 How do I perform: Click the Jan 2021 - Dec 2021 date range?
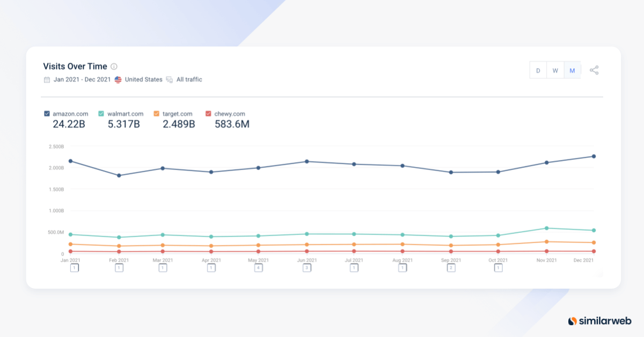click(82, 79)
